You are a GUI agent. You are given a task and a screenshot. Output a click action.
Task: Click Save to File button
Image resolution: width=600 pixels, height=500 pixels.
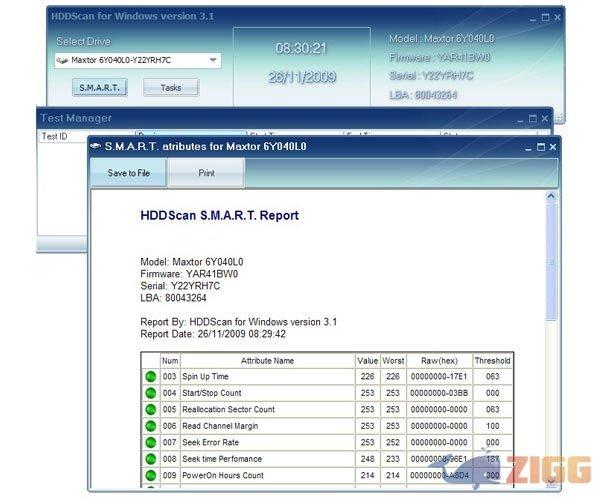pos(128,173)
